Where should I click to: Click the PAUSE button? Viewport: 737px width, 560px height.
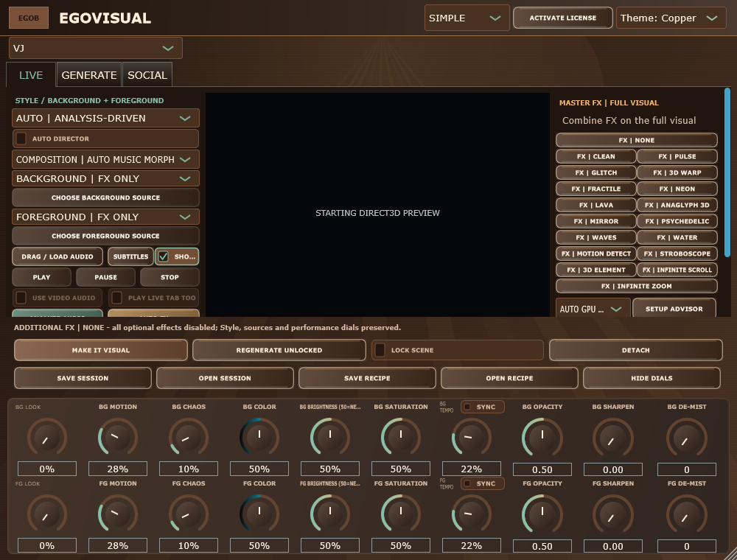(105, 277)
